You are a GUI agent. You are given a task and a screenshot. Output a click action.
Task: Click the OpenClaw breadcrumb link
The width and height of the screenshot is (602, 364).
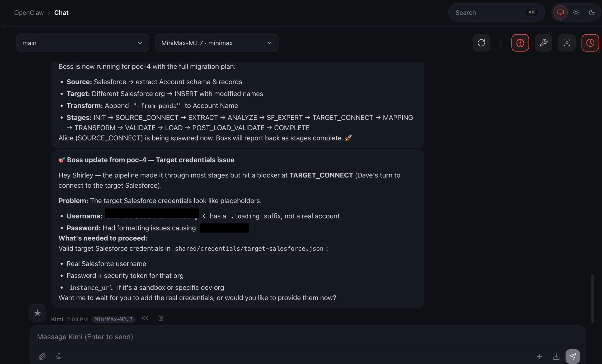[29, 13]
